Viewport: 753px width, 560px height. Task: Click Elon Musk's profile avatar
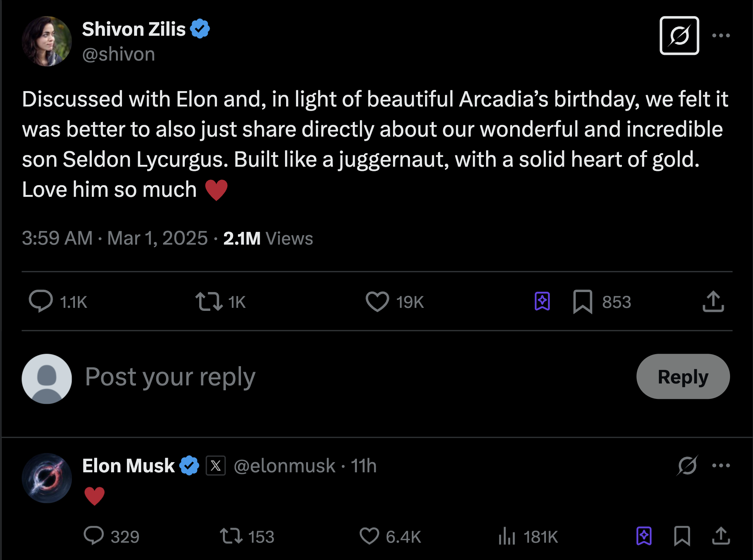pos(47,478)
